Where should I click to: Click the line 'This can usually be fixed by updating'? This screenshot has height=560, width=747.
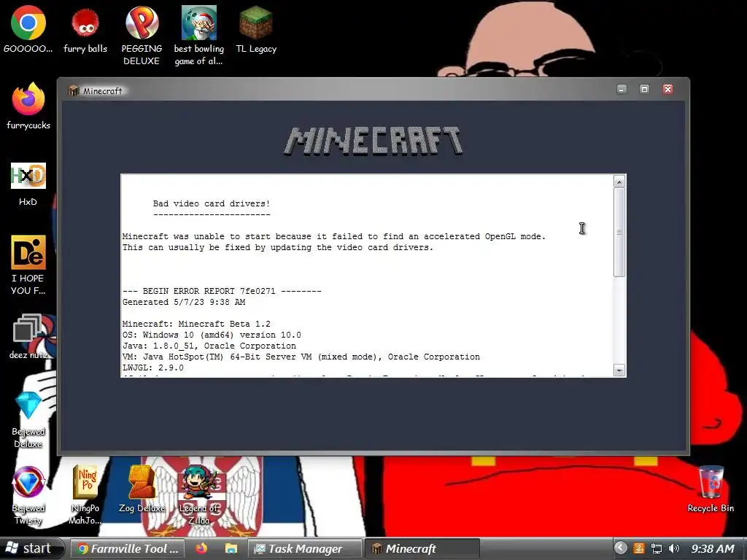[x=278, y=248]
